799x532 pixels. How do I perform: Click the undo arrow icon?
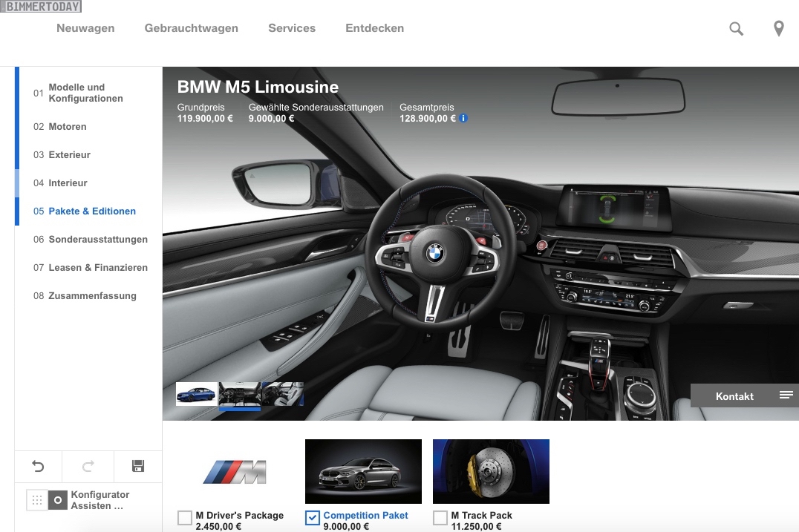(38, 466)
